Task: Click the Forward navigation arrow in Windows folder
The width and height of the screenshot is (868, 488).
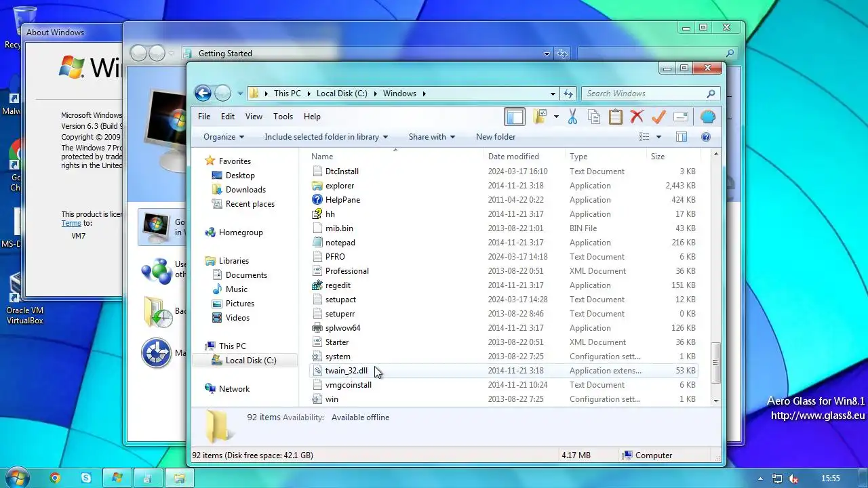Action: [x=222, y=94]
